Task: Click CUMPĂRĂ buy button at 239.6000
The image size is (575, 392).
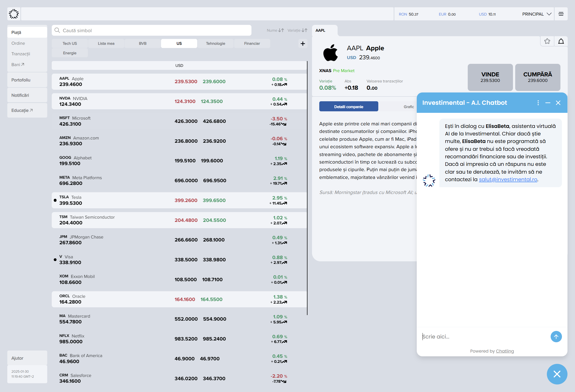Action: pyautogui.click(x=538, y=77)
